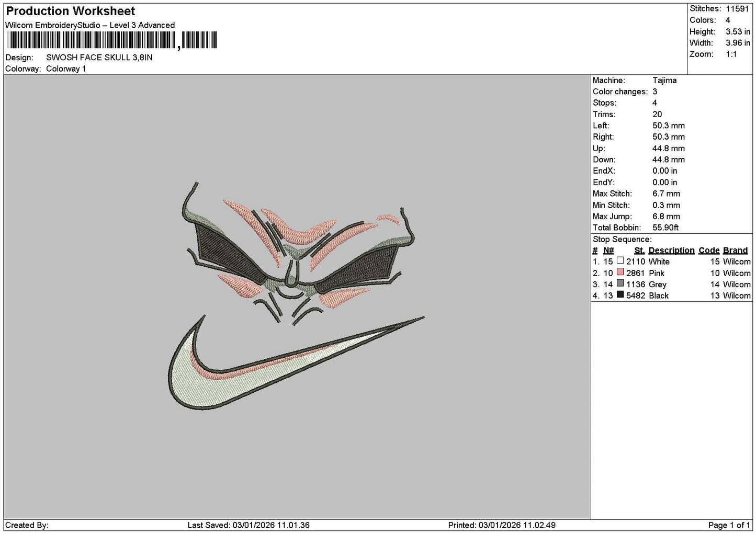
Task: Click the Colors value "4"
Action: tap(728, 20)
